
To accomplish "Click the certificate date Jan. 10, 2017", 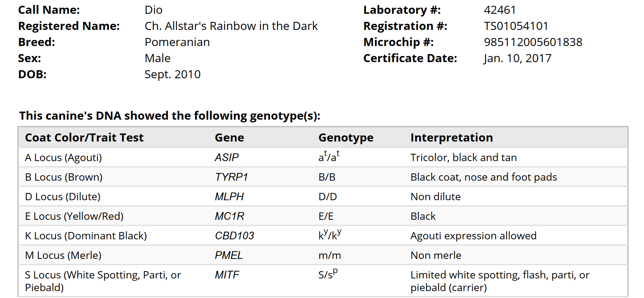I will 518,58.
